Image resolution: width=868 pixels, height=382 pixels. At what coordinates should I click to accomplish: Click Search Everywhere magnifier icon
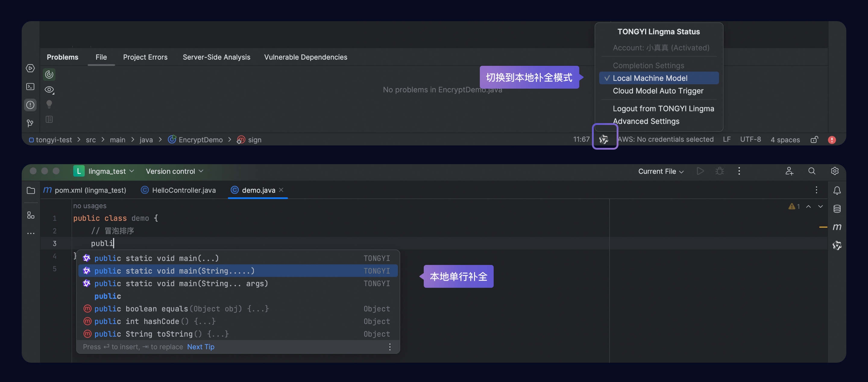click(x=812, y=171)
